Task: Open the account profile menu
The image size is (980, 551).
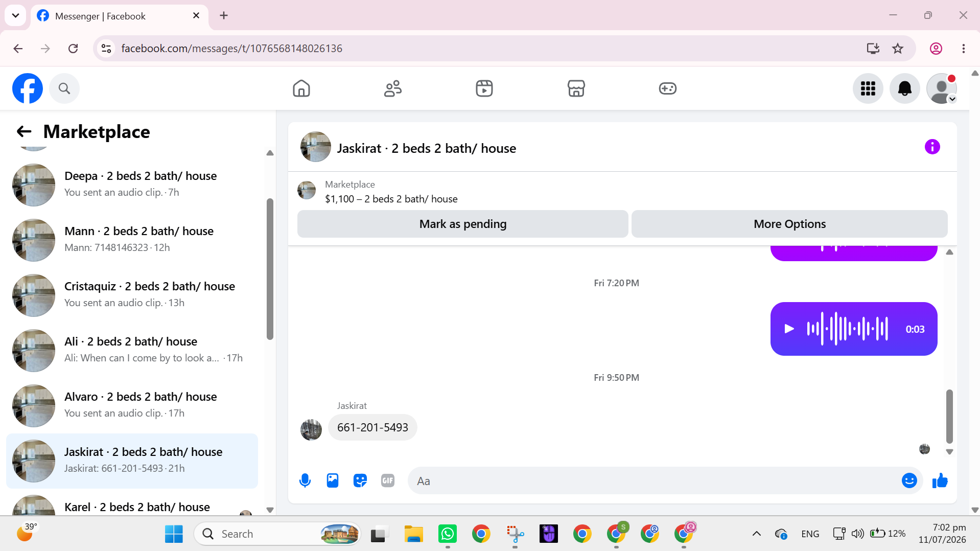Action: pos(942,88)
